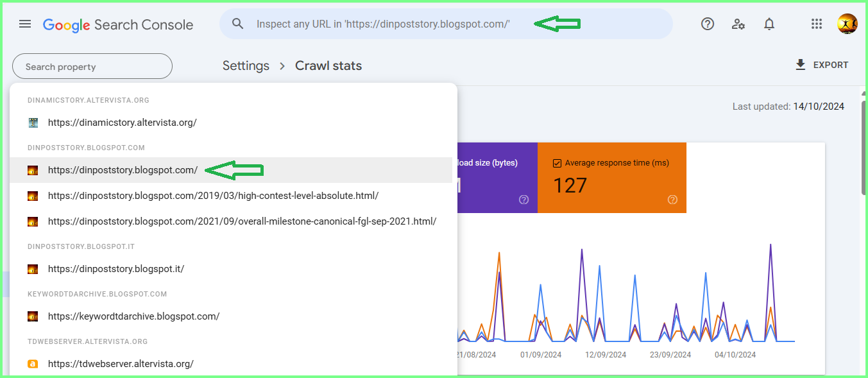Click the DINPOSTSTORY.BLOGSPOT.COM group header

click(87, 148)
